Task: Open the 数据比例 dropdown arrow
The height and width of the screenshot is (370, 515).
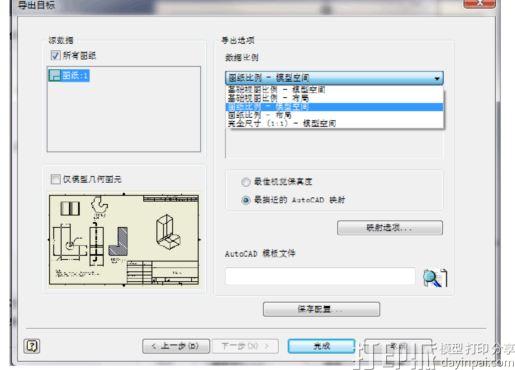Action: [437, 78]
